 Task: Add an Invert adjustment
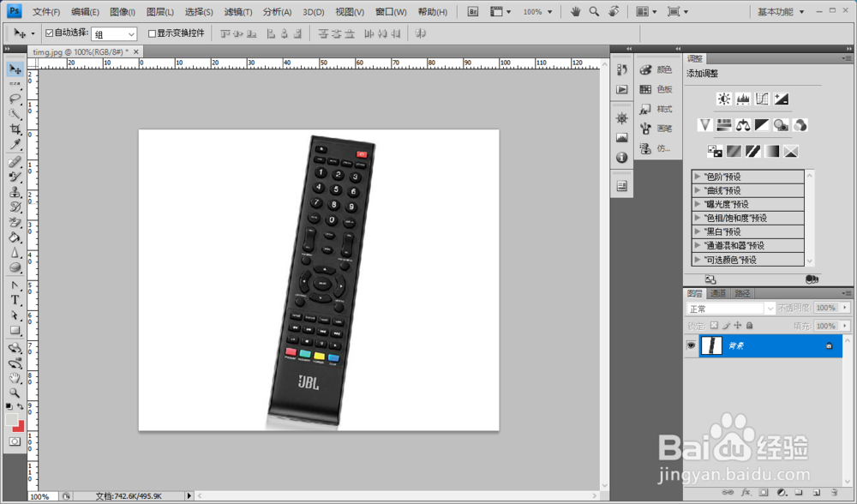click(715, 151)
